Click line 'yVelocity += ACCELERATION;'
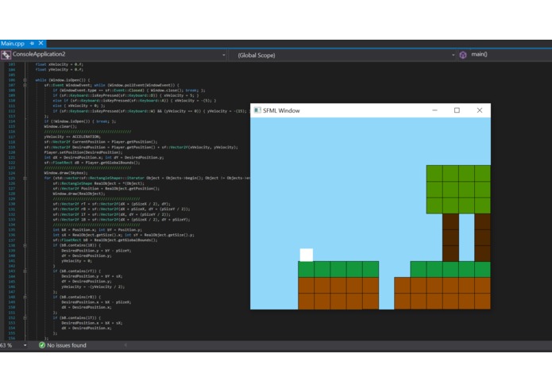The width and height of the screenshot is (552, 392). [72, 136]
